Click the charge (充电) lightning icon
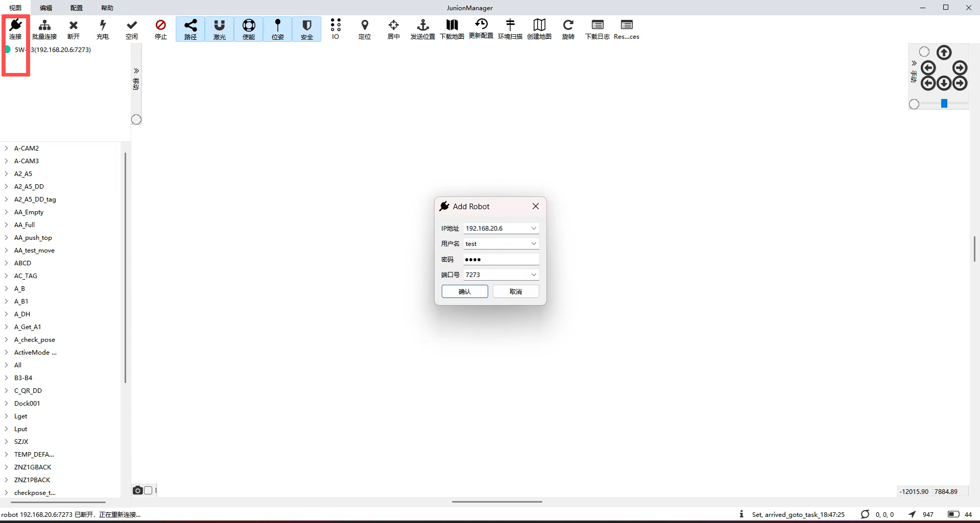980x523 pixels. click(103, 29)
